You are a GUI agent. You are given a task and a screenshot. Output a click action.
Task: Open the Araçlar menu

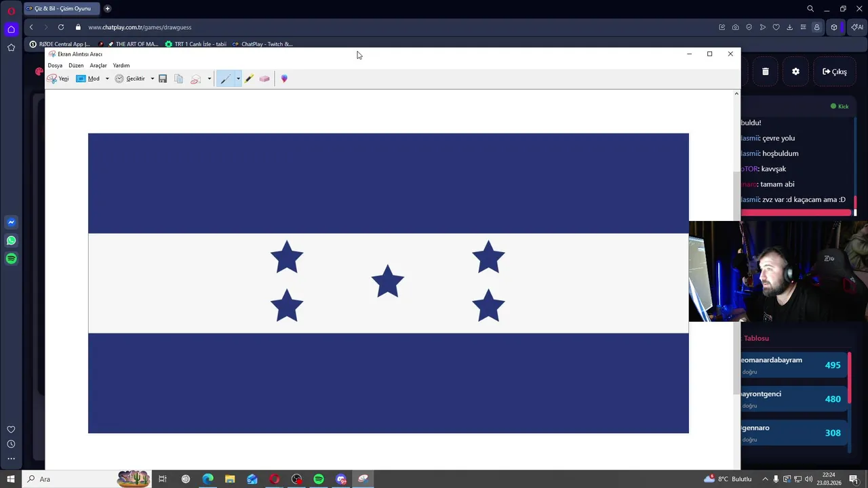tap(98, 66)
